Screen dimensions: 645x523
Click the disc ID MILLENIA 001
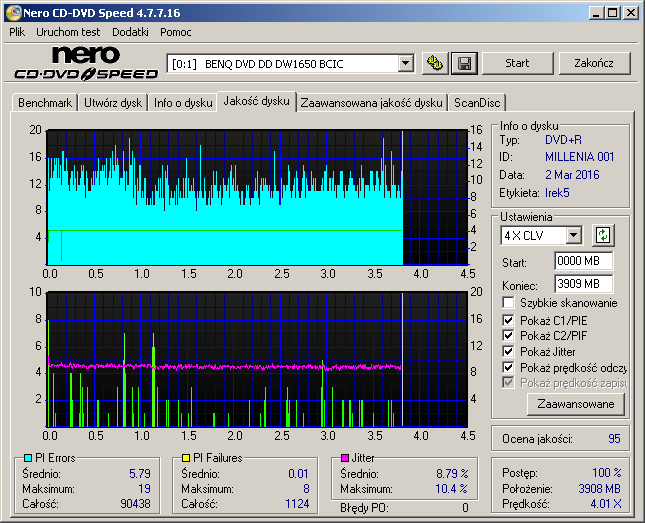[x=580, y=157]
